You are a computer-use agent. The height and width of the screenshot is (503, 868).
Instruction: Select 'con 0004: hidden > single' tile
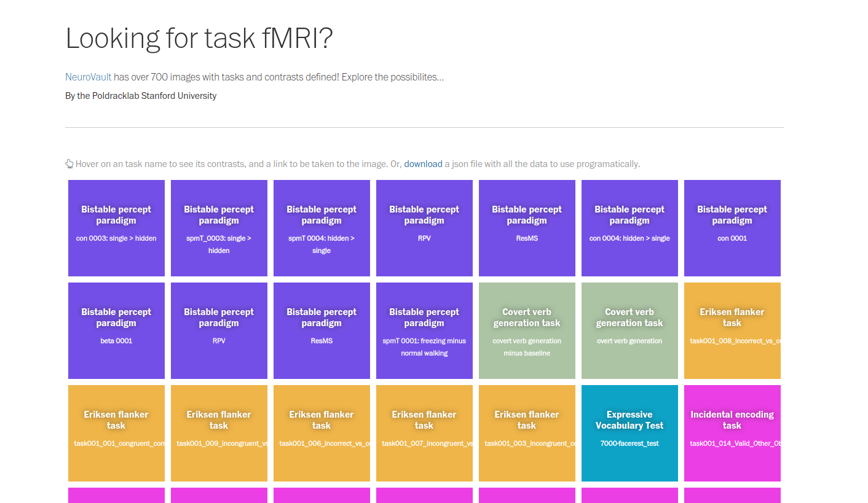629,228
